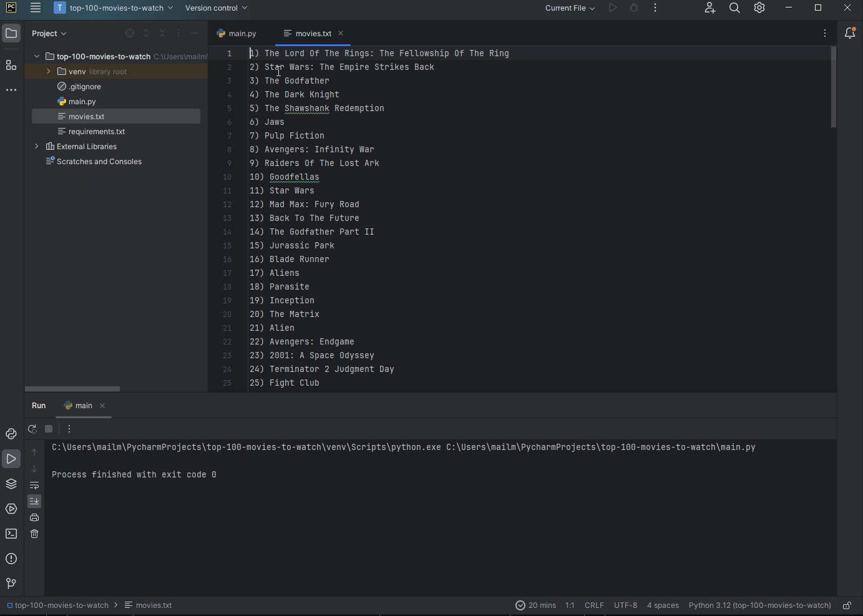Switch to main.py editor tab

[x=237, y=34]
